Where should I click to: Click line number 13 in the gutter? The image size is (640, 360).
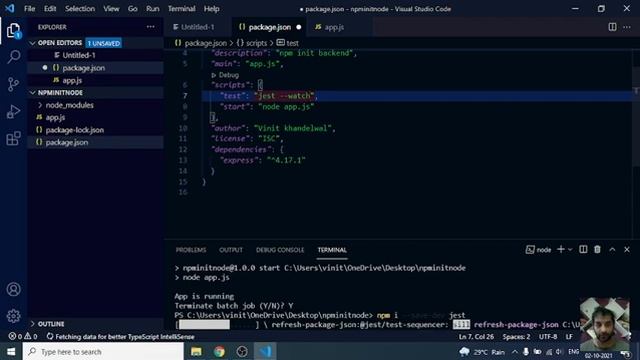pyautogui.click(x=183, y=160)
